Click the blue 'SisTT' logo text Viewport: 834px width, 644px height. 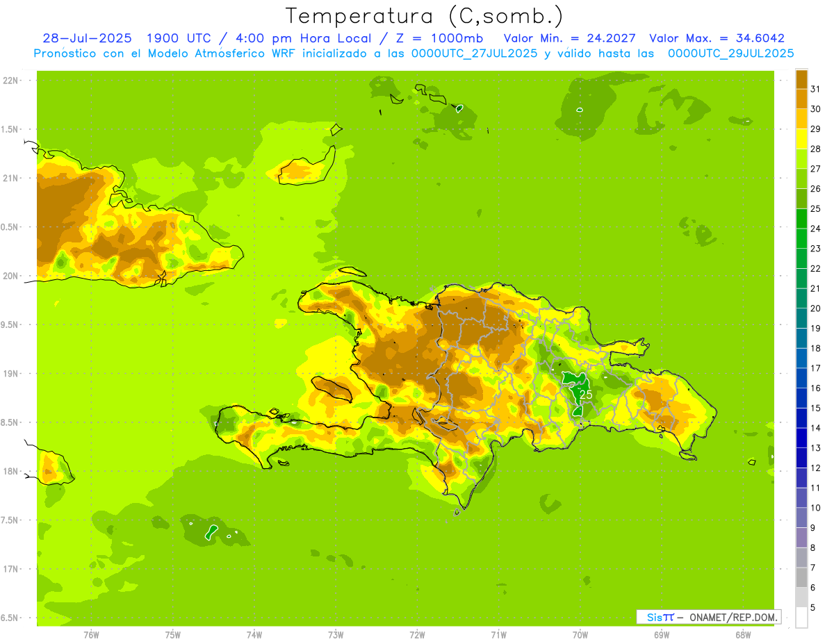coord(660,617)
